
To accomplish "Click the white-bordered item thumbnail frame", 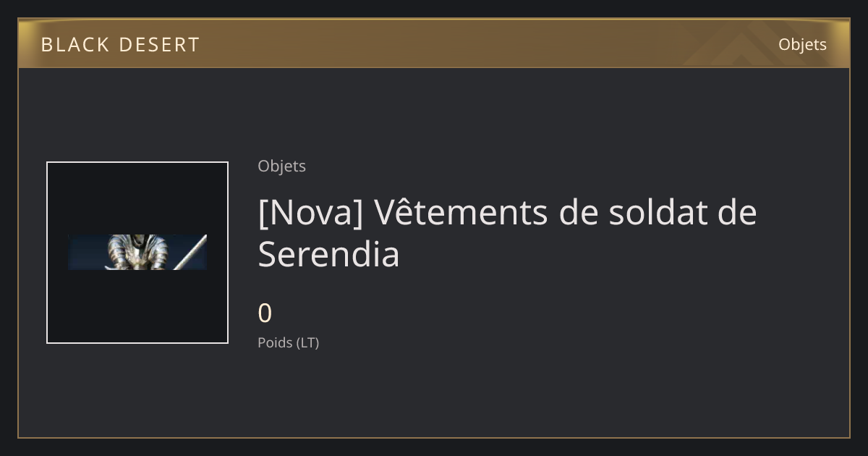I will click(137, 253).
